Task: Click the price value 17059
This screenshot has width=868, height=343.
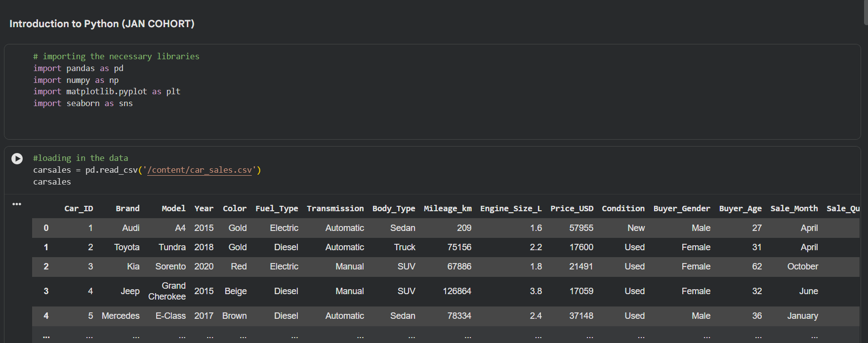Action: click(x=581, y=291)
